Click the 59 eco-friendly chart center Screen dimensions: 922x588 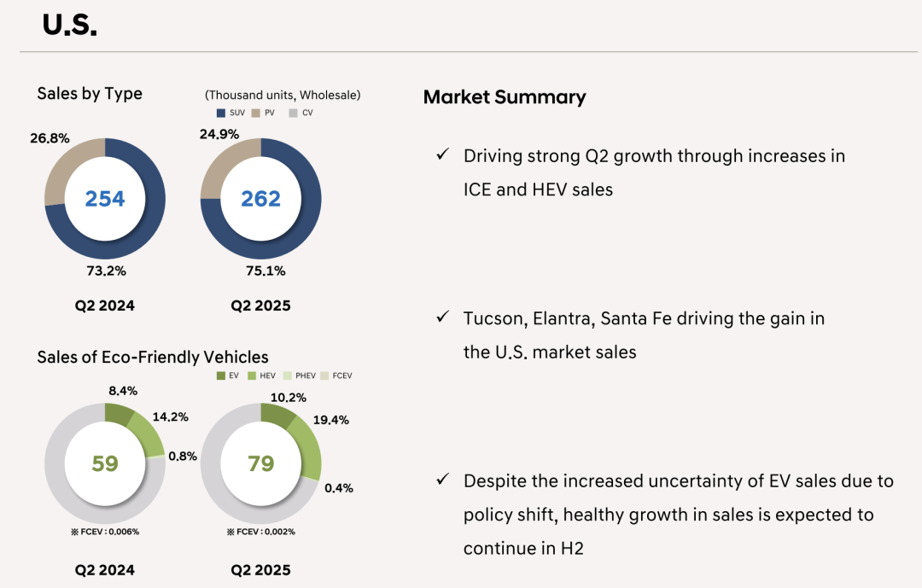(105, 463)
